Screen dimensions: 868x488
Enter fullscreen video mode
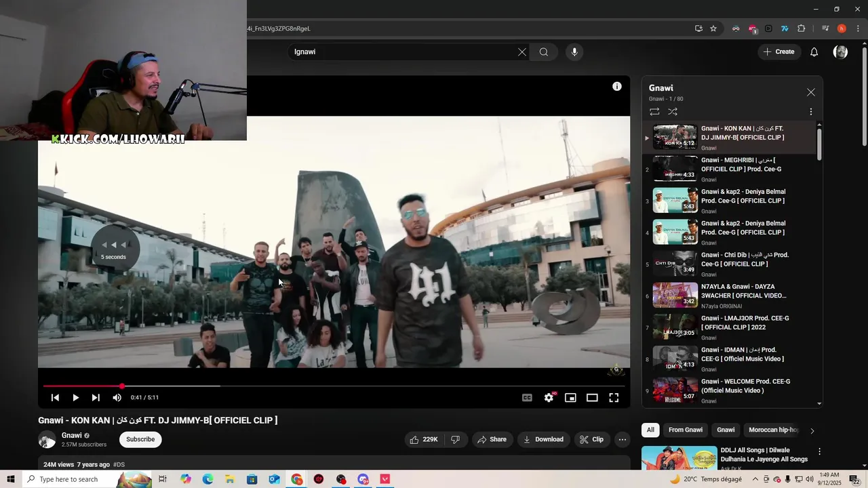tap(614, 398)
